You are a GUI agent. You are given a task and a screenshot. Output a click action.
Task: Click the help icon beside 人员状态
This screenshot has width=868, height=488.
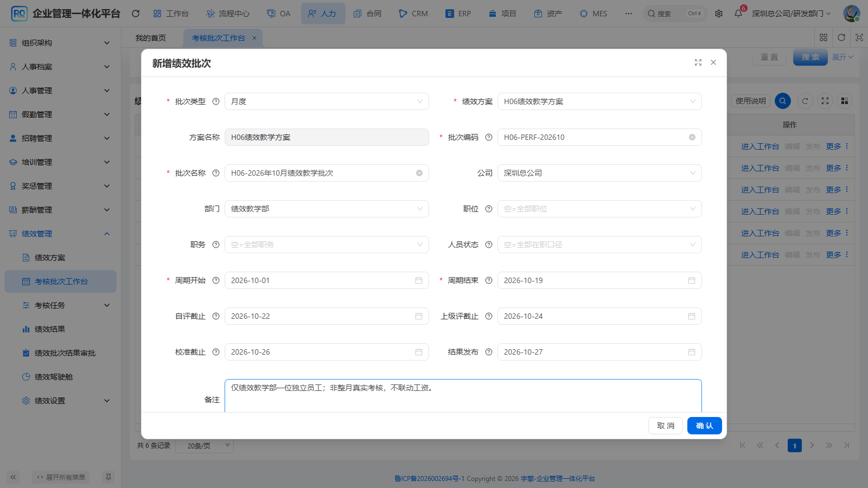[x=489, y=245]
